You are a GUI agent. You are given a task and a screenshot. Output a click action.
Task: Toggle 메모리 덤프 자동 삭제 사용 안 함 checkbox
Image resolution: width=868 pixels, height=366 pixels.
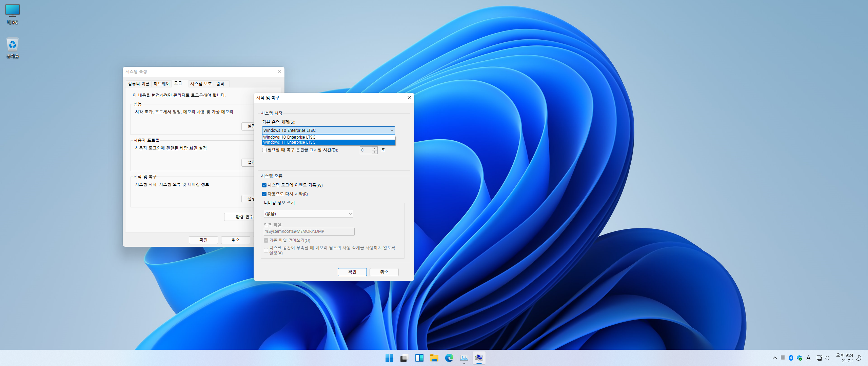click(x=266, y=250)
